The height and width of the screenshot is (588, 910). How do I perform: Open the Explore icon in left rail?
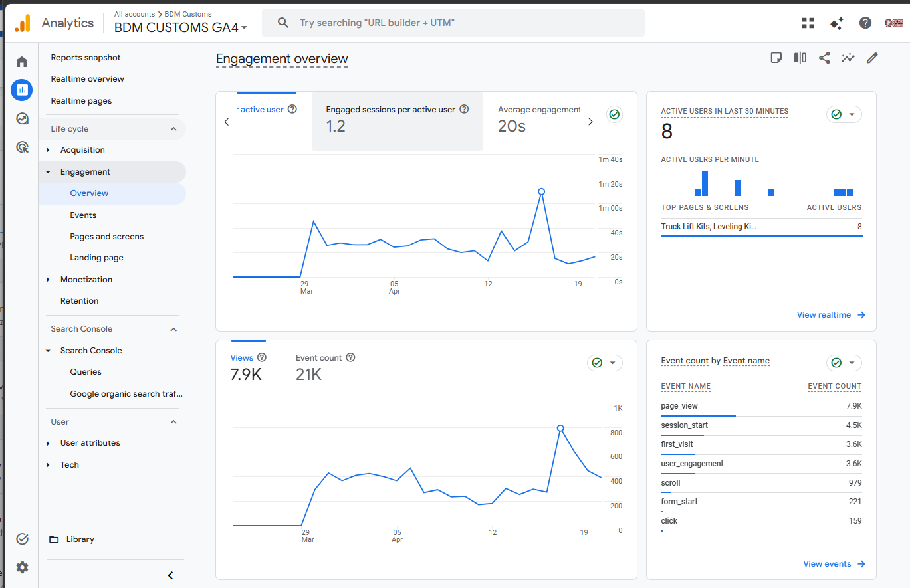(x=22, y=119)
